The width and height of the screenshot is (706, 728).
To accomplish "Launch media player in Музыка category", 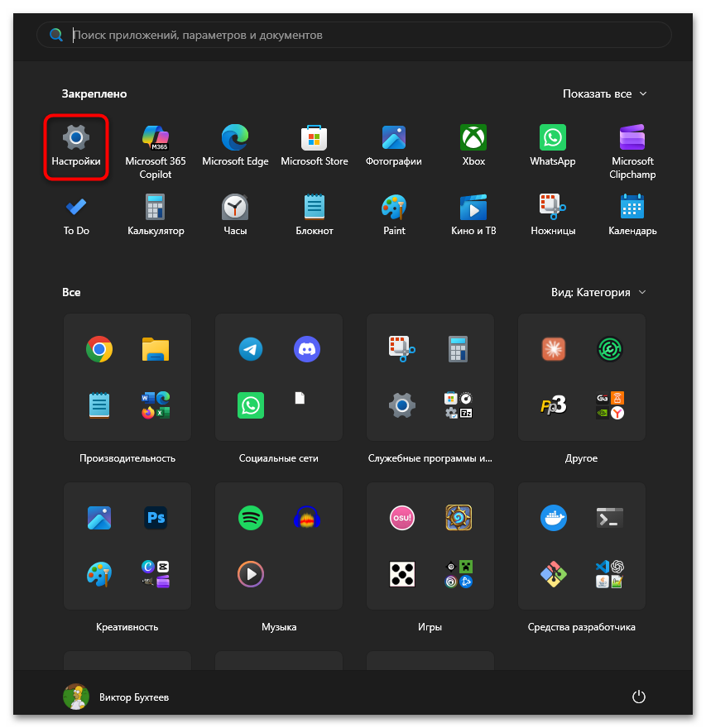I will pos(251,574).
